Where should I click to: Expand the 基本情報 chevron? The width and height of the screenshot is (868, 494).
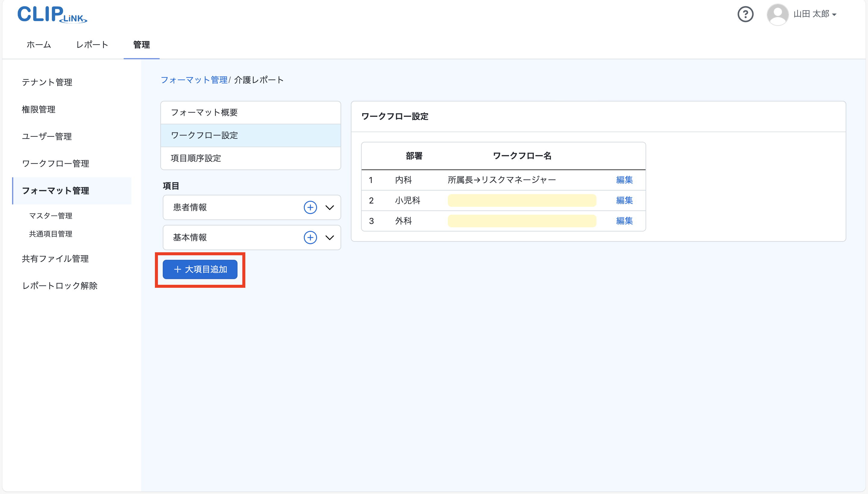click(x=329, y=238)
